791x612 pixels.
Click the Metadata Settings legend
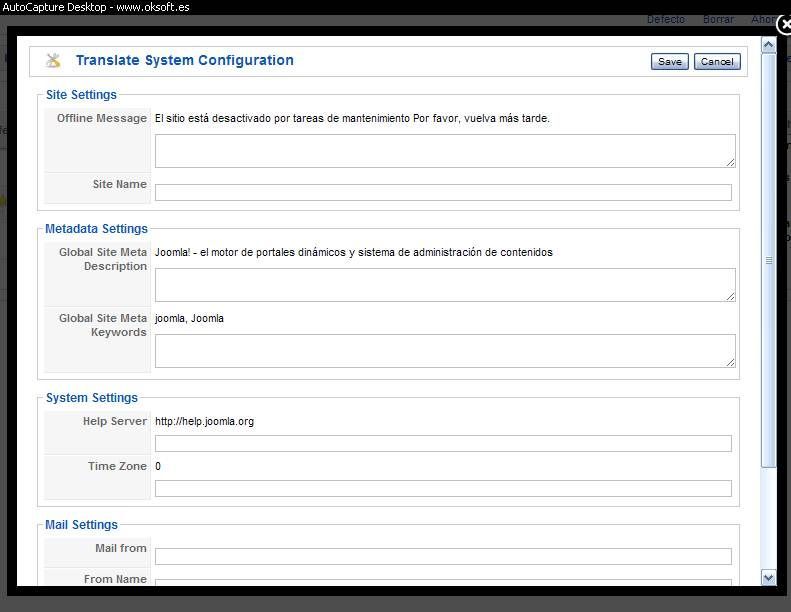click(x=96, y=229)
